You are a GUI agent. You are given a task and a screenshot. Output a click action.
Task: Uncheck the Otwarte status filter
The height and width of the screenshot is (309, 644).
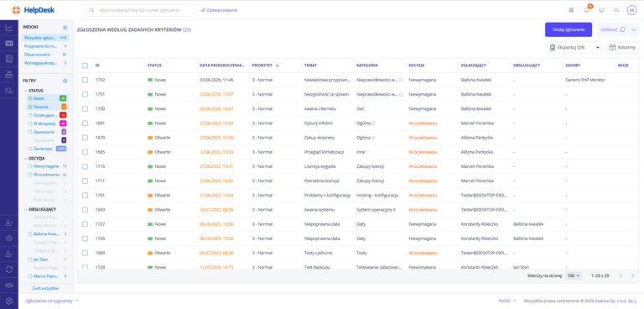click(x=30, y=107)
